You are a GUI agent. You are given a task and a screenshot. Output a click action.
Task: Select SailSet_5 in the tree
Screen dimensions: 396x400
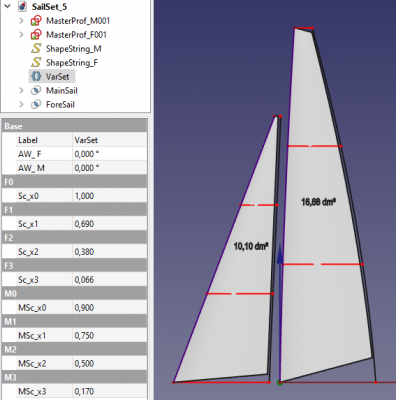tap(49, 7)
